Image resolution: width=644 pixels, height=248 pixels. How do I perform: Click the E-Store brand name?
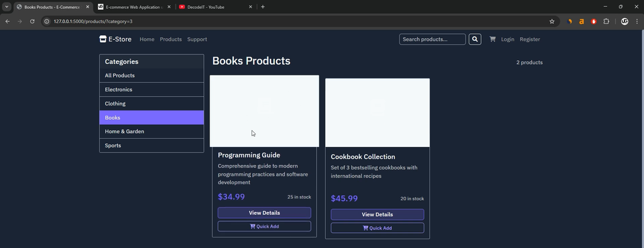coord(120,40)
